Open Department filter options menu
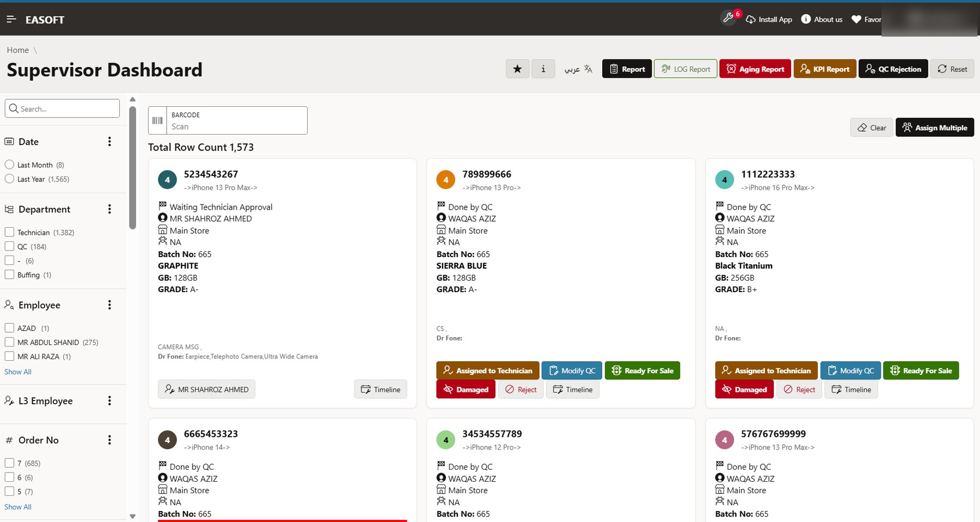Image resolution: width=980 pixels, height=522 pixels. point(109,209)
